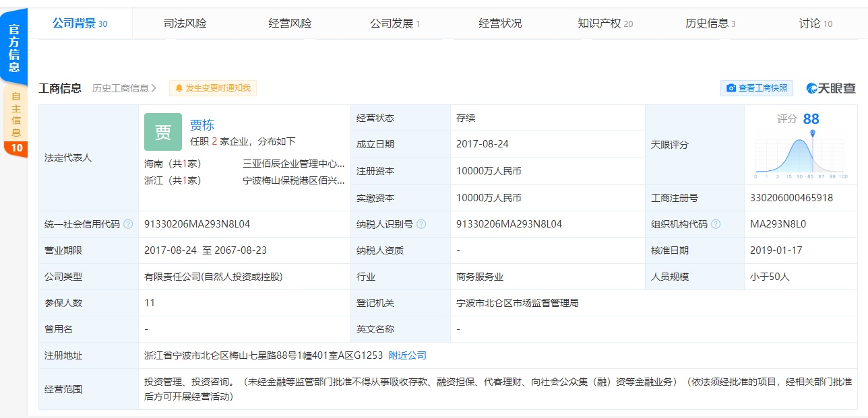Screen dimensions: 868x418
Task: Click the 天眼查 logo
Action: pos(831,88)
